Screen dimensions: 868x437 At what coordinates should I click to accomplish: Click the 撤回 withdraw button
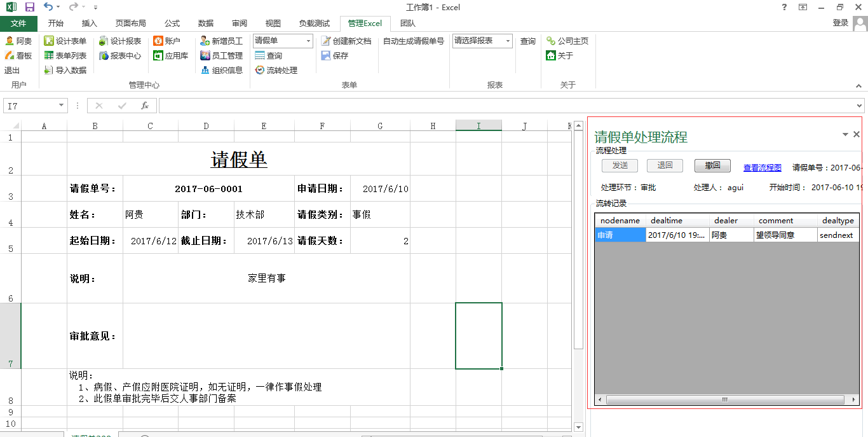[x=712, y=165]
